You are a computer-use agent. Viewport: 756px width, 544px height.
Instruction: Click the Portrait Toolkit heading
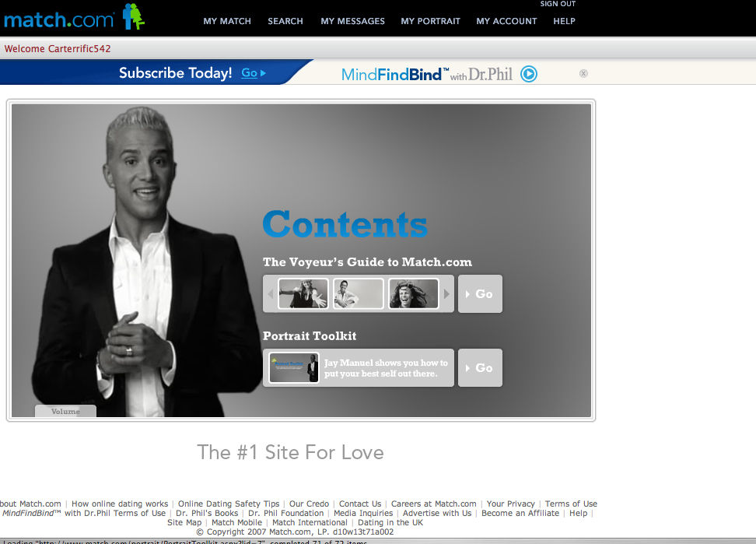click(x=310, y=335)
